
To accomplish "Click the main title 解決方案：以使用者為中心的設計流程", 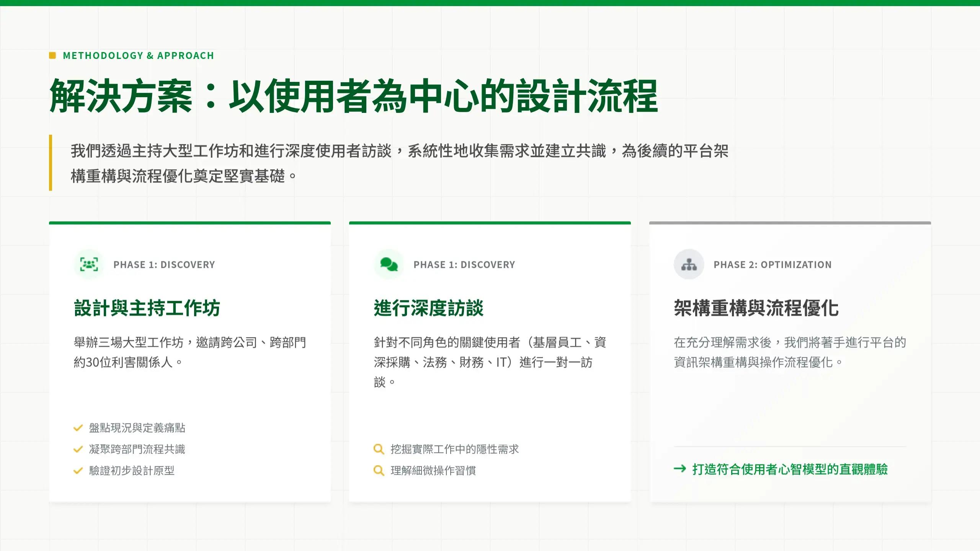I will point(354,96).
